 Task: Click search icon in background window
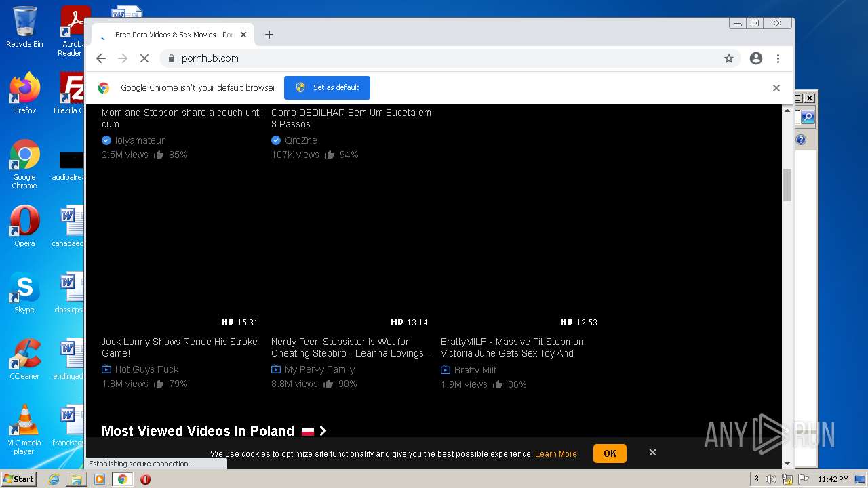807,117
